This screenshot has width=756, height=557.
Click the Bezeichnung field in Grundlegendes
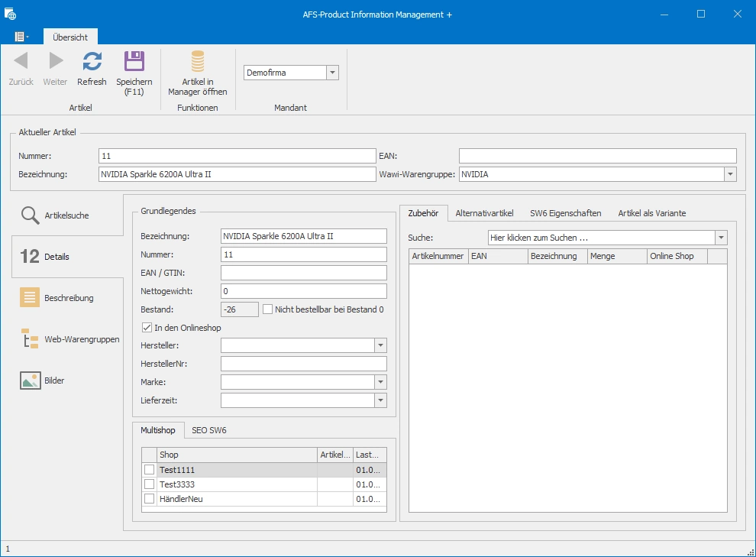click(304, 236)
